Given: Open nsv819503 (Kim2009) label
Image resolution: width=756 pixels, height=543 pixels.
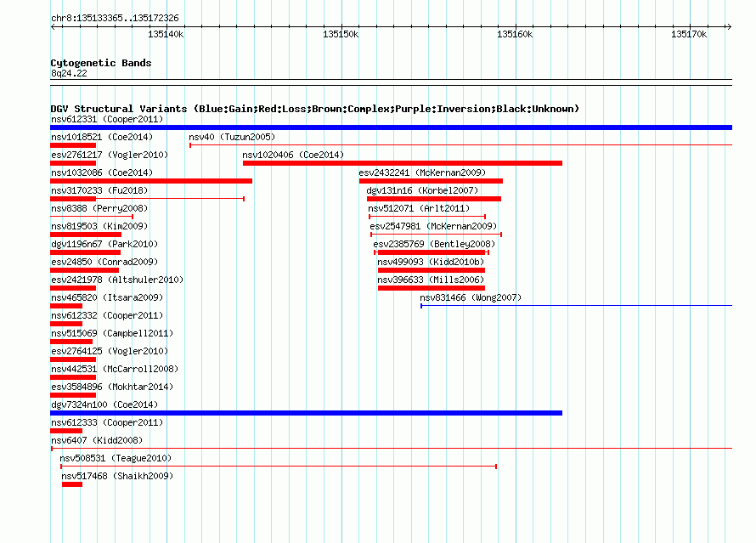Looking at the screenshot, I should point(99,226).
